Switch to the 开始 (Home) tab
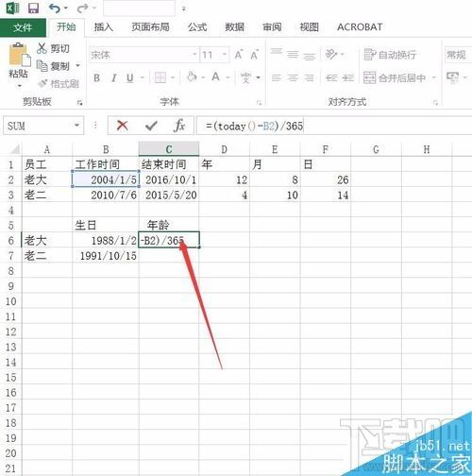This screenshot has height=476, width=472. coord(66,27)
